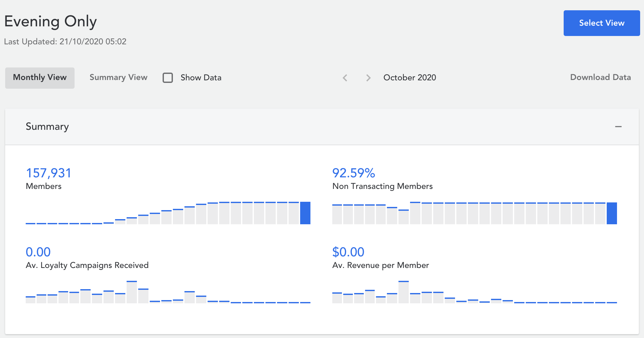Screen dimensions: 644x338
Task: Collapse the Summary panel
Action: coord(618,127)
